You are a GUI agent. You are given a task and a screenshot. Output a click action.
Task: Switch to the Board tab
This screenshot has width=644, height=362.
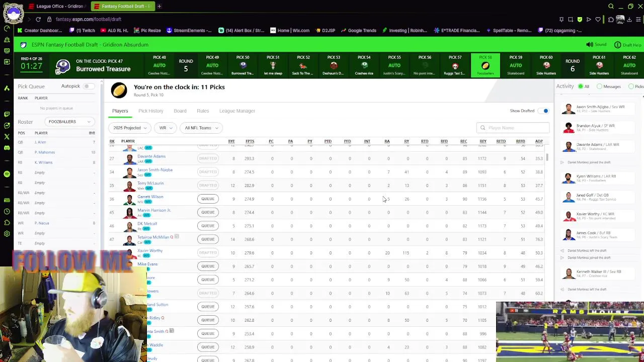[180, 111]
